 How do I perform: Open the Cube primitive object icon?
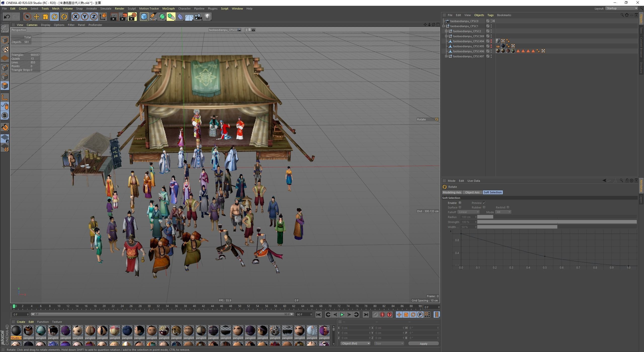point(144,17)
